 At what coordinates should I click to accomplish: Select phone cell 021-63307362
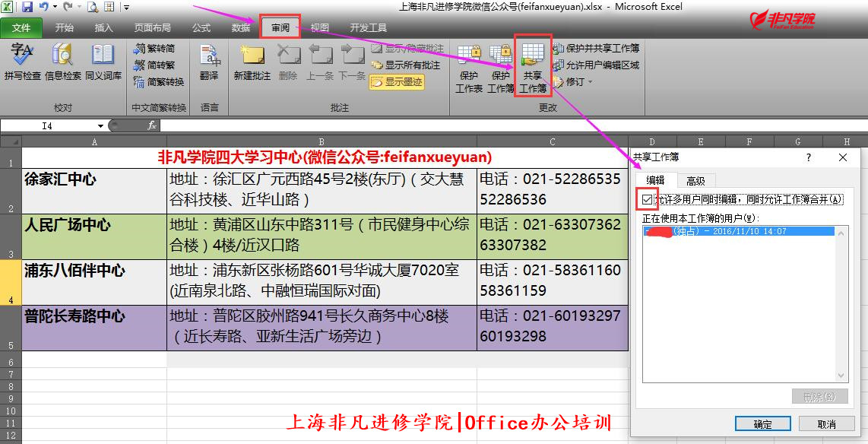click(x=552, y=236)
